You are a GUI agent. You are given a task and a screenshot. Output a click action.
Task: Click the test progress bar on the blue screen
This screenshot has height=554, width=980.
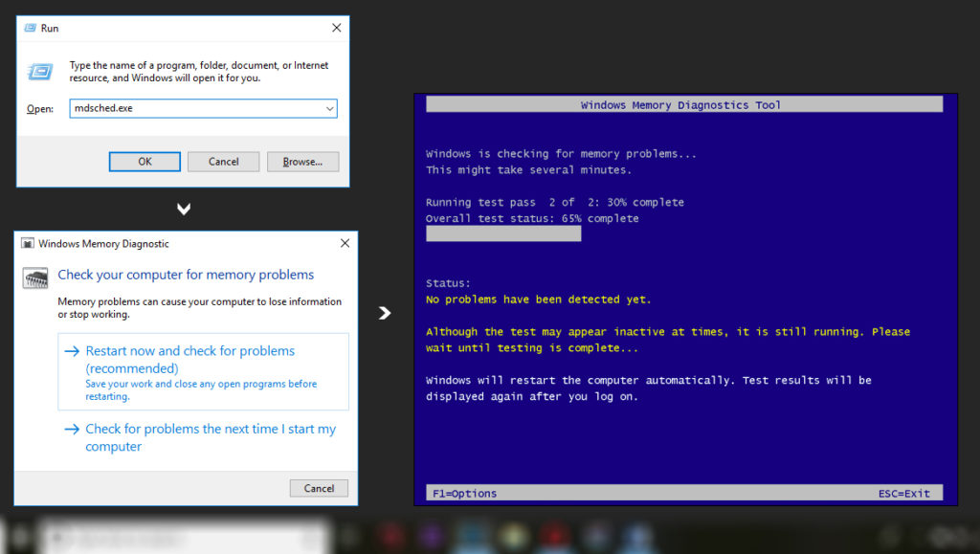pyautogui.click(x=502, y=233)
